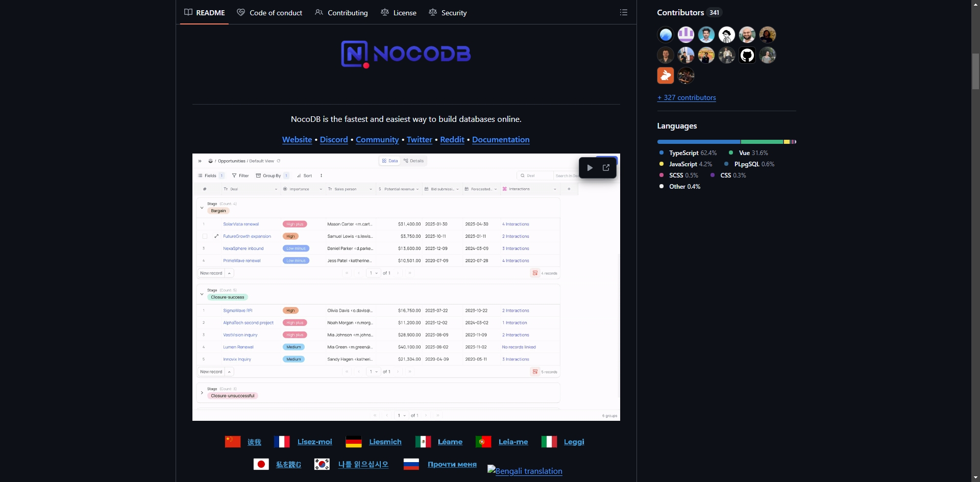Screen dimensions: 980x482
Task: Open the GitHub octocat contributor avatar
Action: (x=747, y=55)
